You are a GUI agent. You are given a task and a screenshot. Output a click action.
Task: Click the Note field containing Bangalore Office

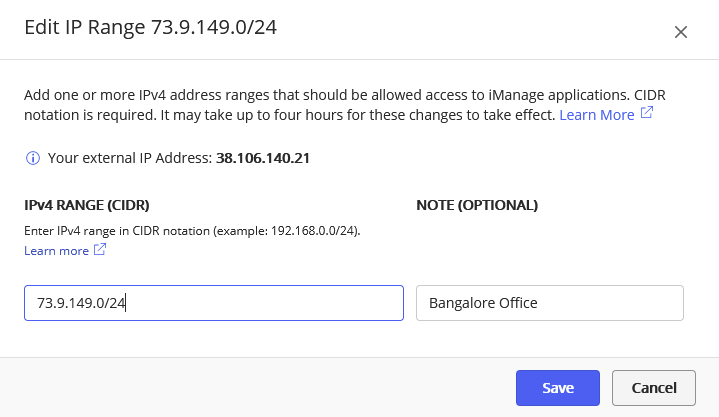(x=549, y=303)
